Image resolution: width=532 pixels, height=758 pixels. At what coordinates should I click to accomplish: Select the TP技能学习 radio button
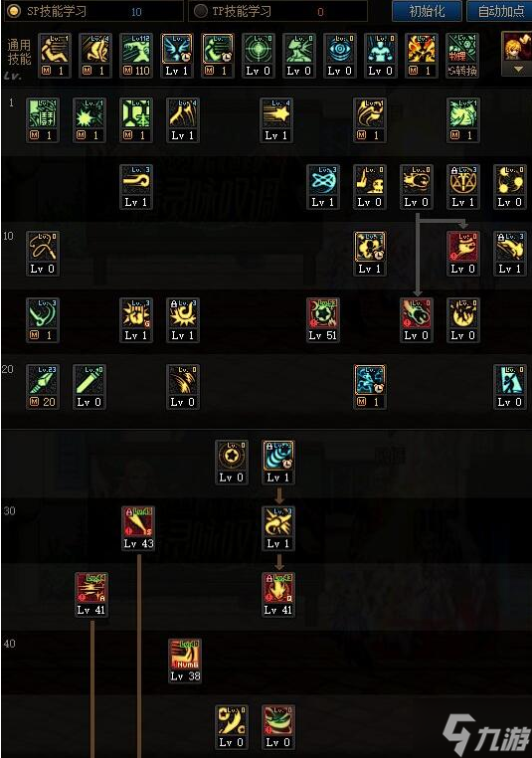(201, 11)
